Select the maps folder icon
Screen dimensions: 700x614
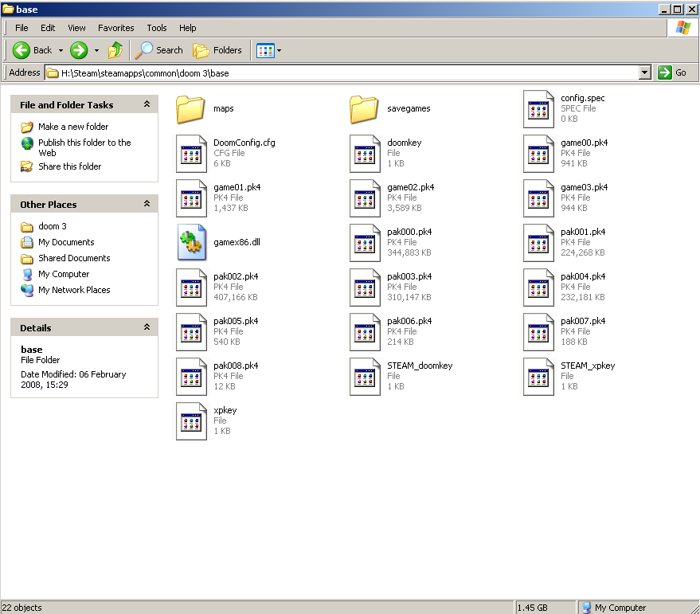[190, 109]
